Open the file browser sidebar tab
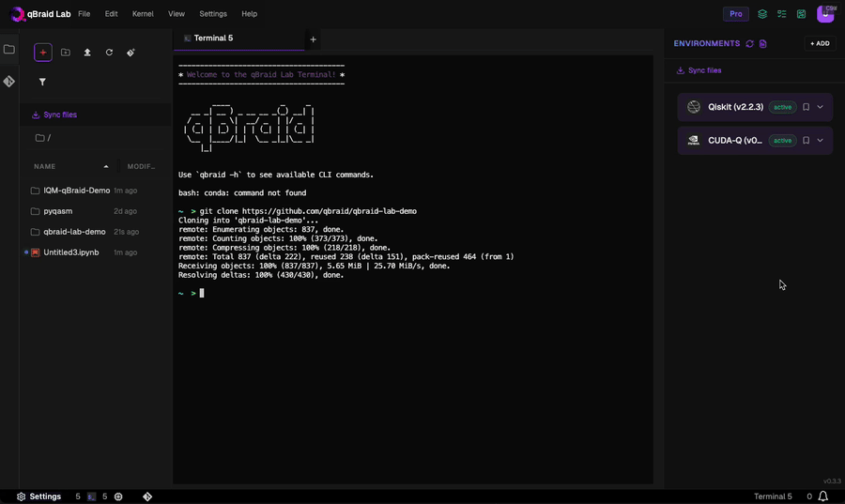The width and height of the screenshot is (845, 504). [x=9, y=50]
